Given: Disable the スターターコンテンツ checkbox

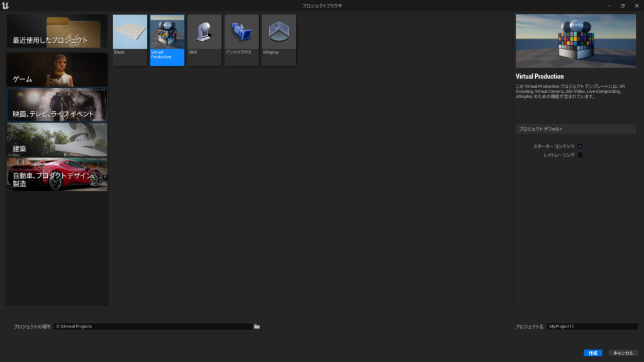Looking at the screenshot, I should 580,146.
